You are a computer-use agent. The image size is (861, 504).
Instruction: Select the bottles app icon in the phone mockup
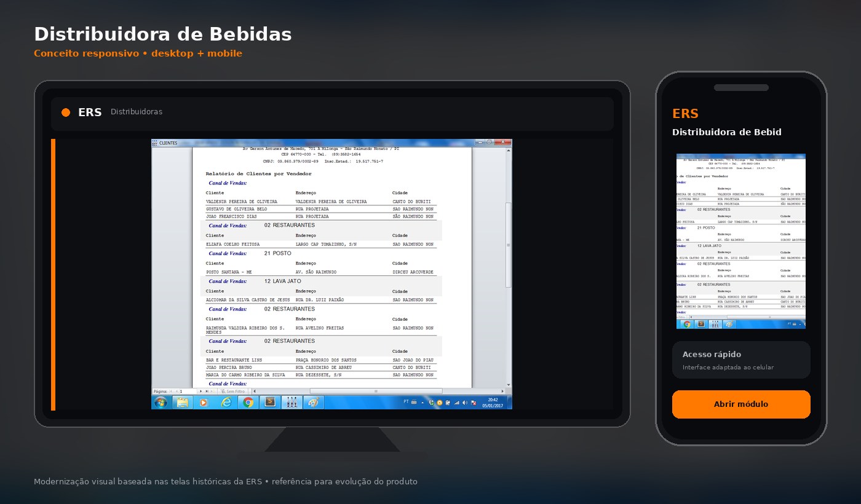click(x=715, y=324)
